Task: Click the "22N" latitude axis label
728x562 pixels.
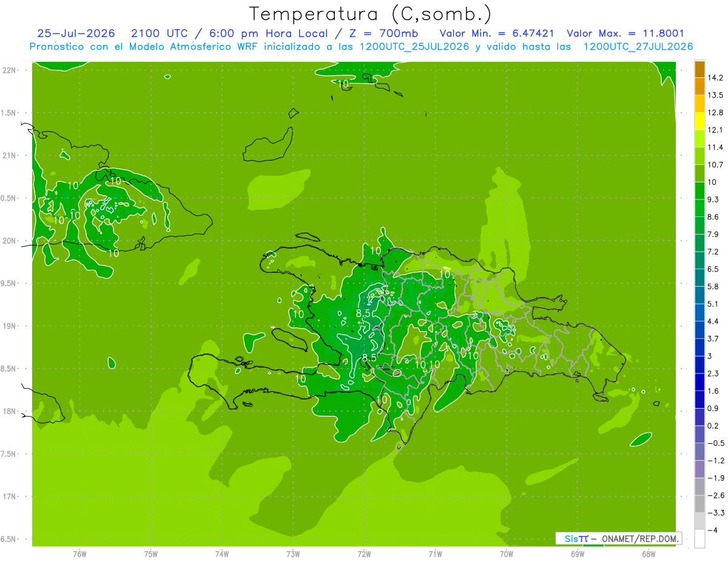Action: pos(9,70)
